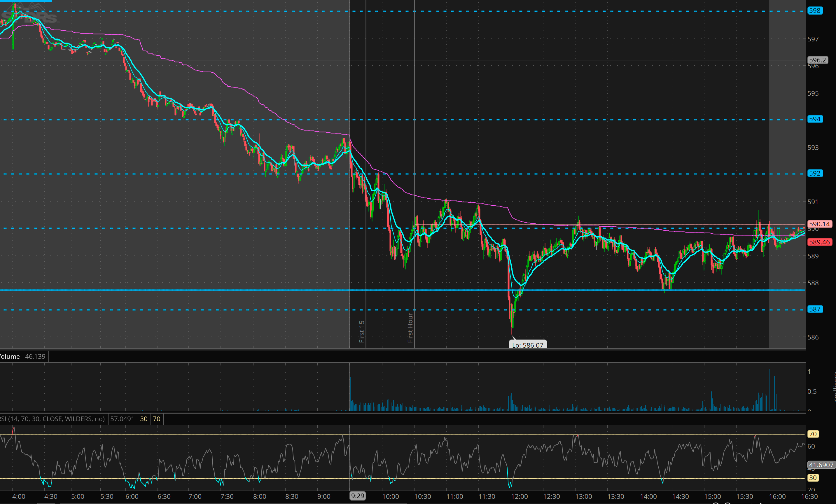836x504 pixels.
Task: Click the yellow 30 oversold axis label
Action: (x=813, y=477)
